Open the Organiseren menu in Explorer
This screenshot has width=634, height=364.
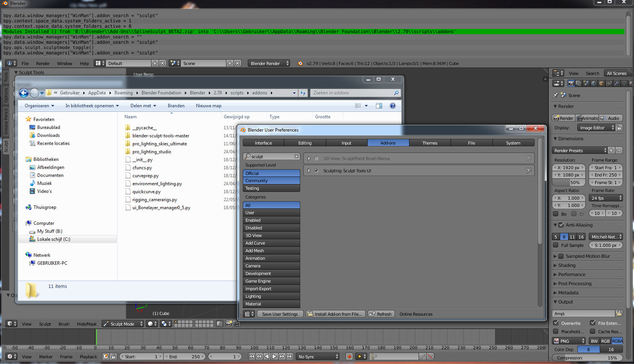point(40,106)
